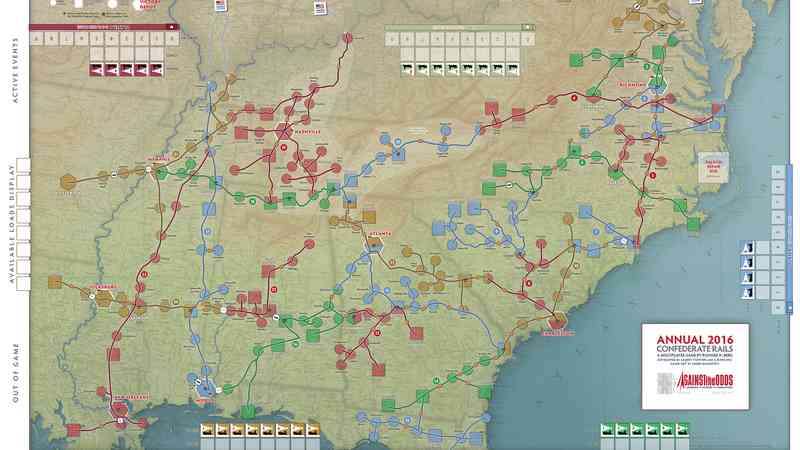Image resolution: width=800 pixels, height=450 pixels.
Task: Click the Mobile city marker
Action: pos(204,386)
